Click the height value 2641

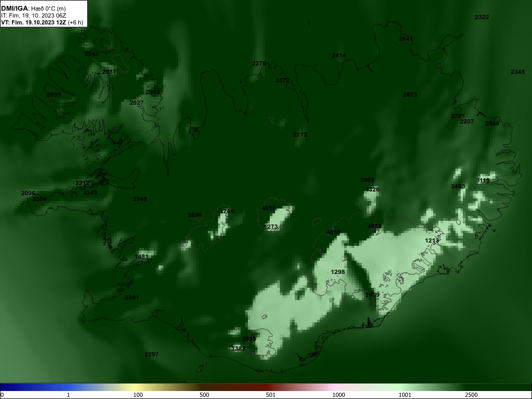click(406, 39)
